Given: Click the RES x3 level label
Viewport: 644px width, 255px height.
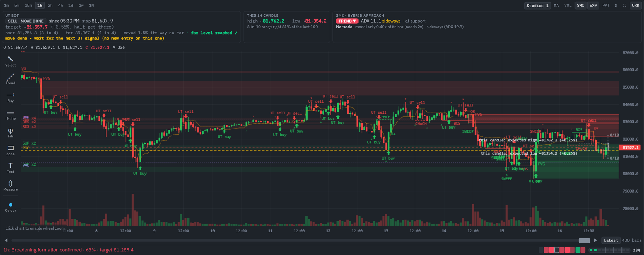Looking at the screenshot, I should [x=29, y=127].
